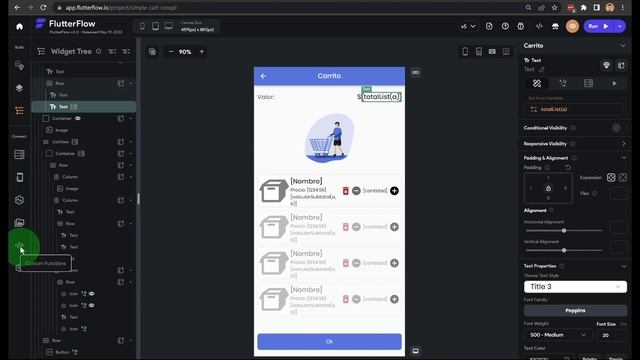The image size is (640, 360).
Task: Select the desktop canvas size icon
Action: tap(169, 26)
